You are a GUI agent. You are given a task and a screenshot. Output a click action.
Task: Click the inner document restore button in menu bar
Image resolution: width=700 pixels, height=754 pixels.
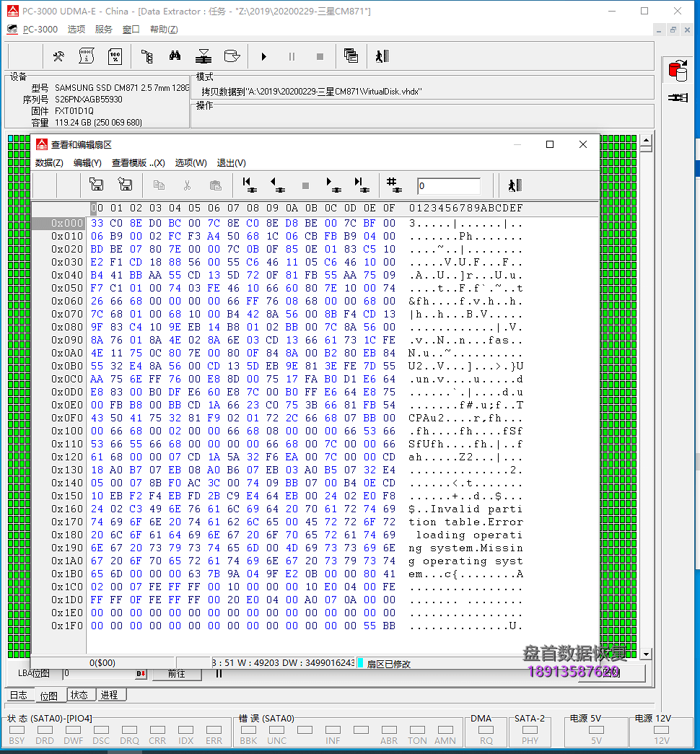click(x=673, y=30)
